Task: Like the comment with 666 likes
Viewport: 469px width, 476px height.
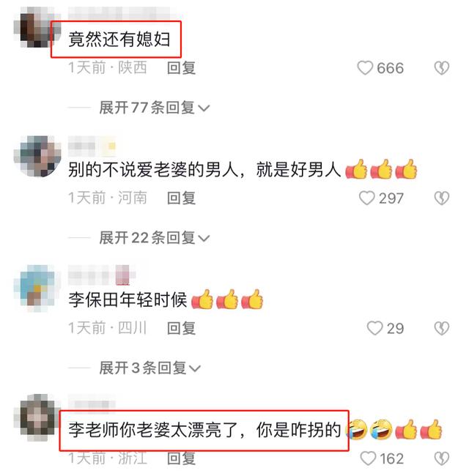Action: (365, 67)
